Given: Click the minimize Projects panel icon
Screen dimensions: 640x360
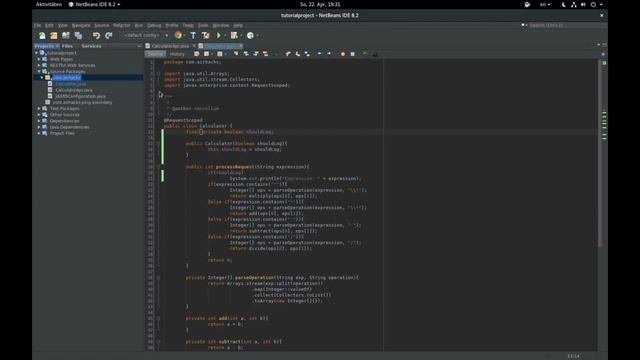Looking at the screenshot, I should tap(139, 46).
